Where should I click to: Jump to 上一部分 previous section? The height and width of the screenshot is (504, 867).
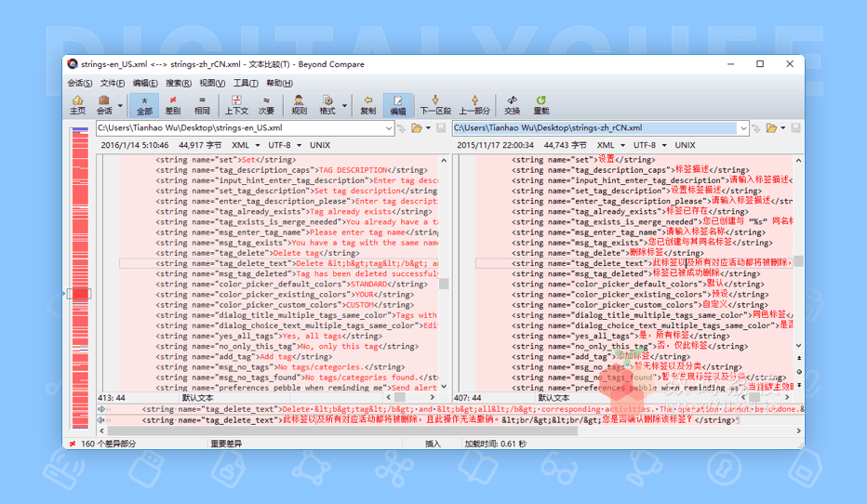[x=474, y=104]
